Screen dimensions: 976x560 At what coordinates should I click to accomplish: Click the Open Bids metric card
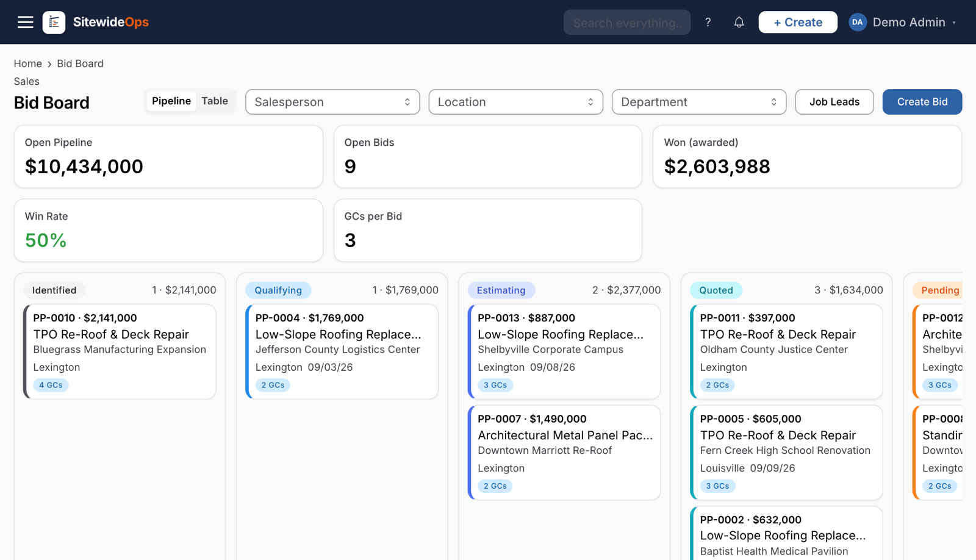(x=488, y=157)
